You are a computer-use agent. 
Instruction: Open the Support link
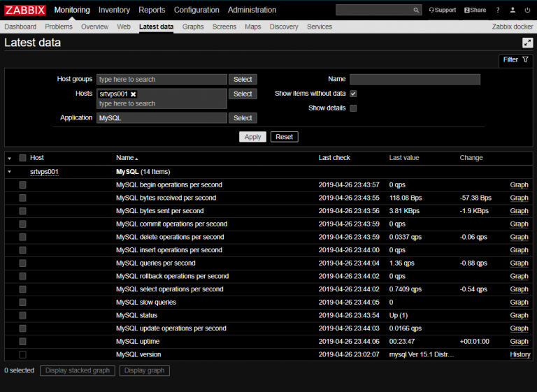coord(442,10)
